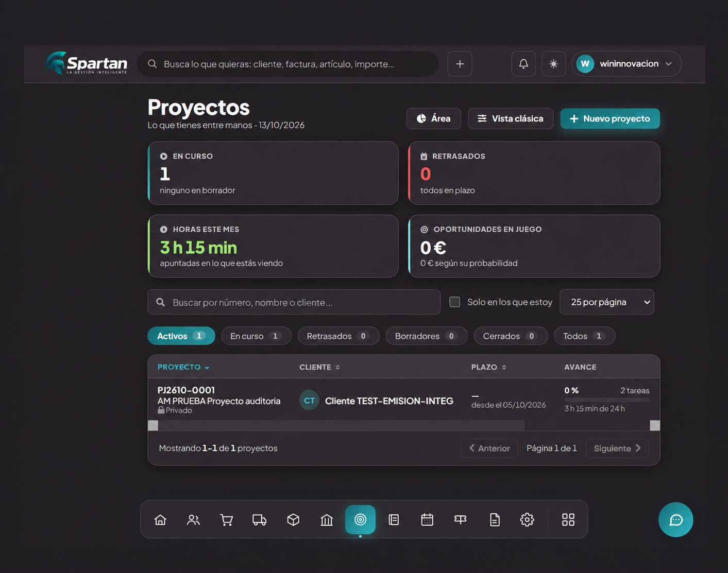The width and height of the screenshot is (728, 573).
Task: Switch to Vista clásica
Action: (x=511, y=118)
